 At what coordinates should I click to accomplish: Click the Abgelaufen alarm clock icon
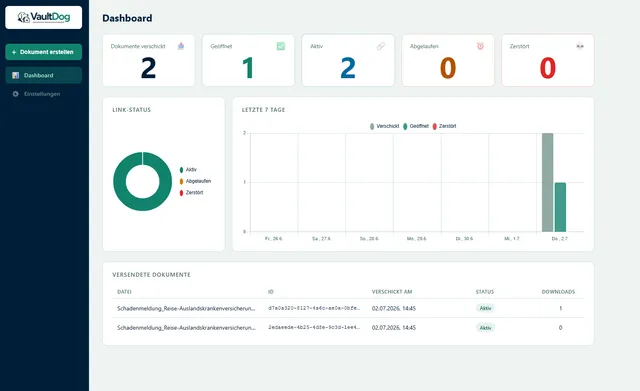[x=480, y=46]
